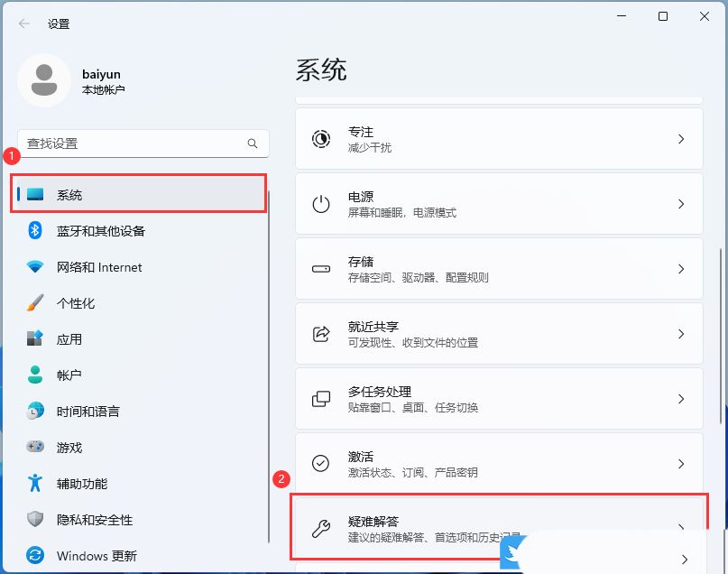The width and height of the screenshot is (728, 574).
Task: Click the Wi-Fi network icon in sidebar
Action: tap(35, 266)
